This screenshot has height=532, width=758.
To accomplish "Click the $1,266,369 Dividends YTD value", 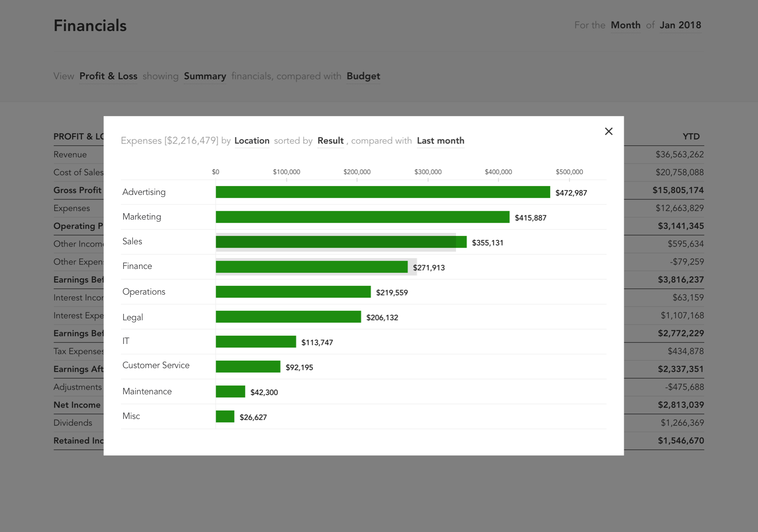I will click(682, 423).
